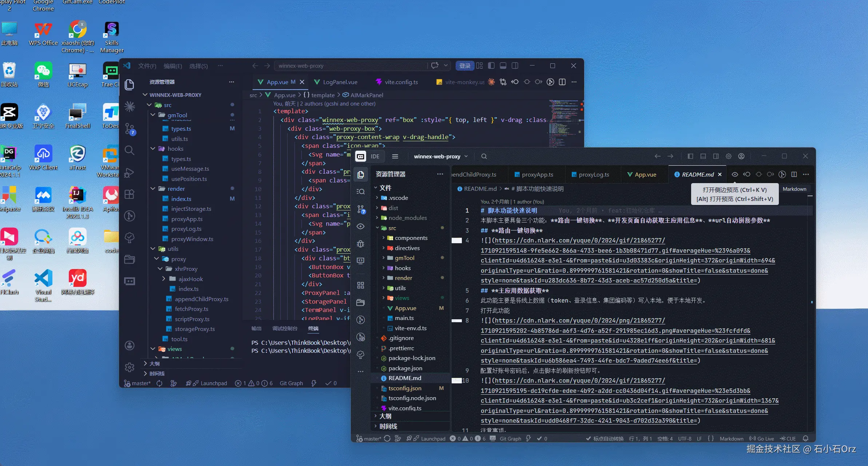Click the search magnifier in Trae title bar
868x466 pixels.
(484, 156)
